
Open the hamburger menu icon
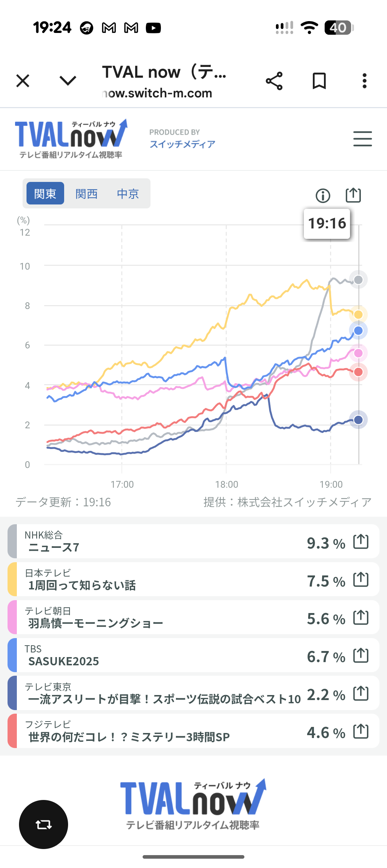(362, 139)
